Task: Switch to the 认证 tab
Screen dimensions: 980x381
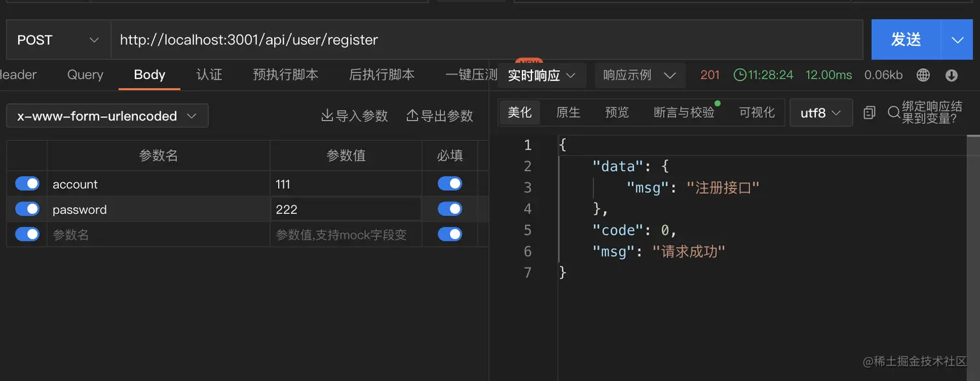Action: [209, 75]
